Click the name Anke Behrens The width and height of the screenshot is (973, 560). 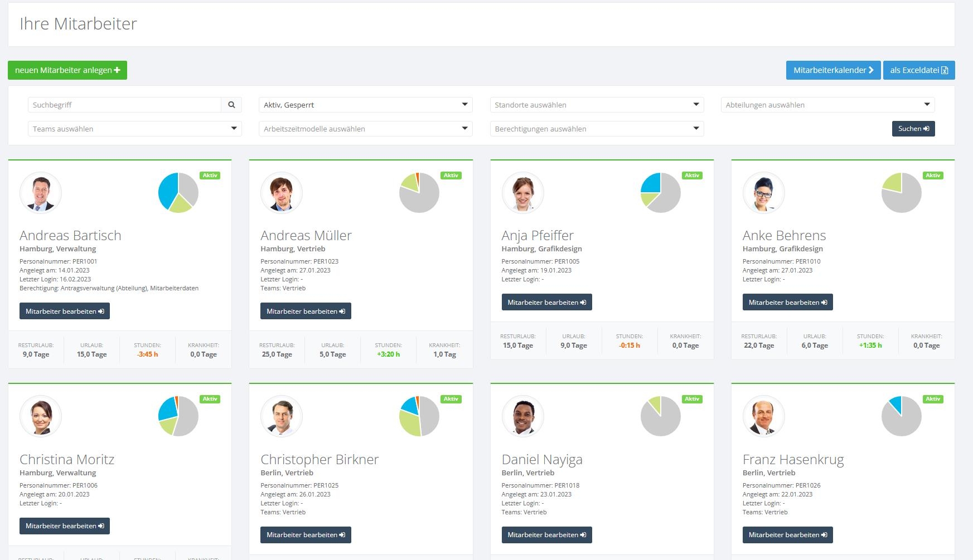point(784,235)
